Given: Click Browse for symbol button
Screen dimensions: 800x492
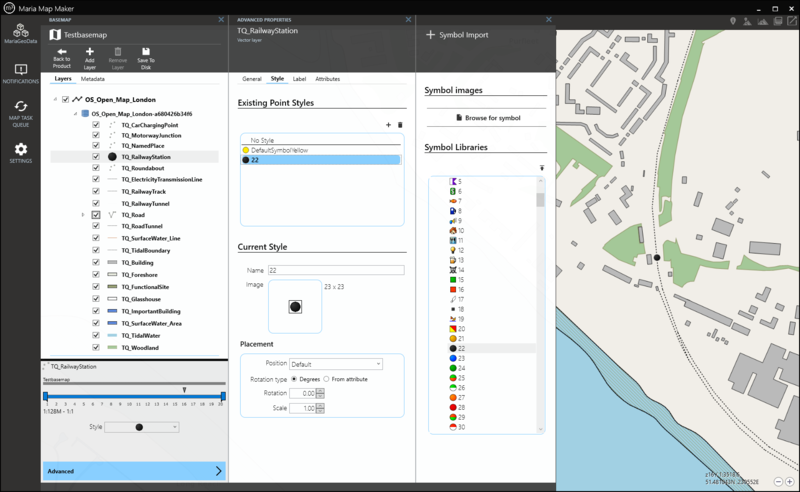Looking at the screenshot, I should tap(487, 118).
